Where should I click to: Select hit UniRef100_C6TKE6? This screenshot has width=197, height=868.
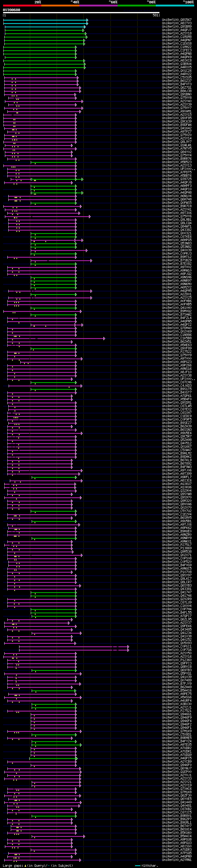pyautogui.click(x=177, y=236)
